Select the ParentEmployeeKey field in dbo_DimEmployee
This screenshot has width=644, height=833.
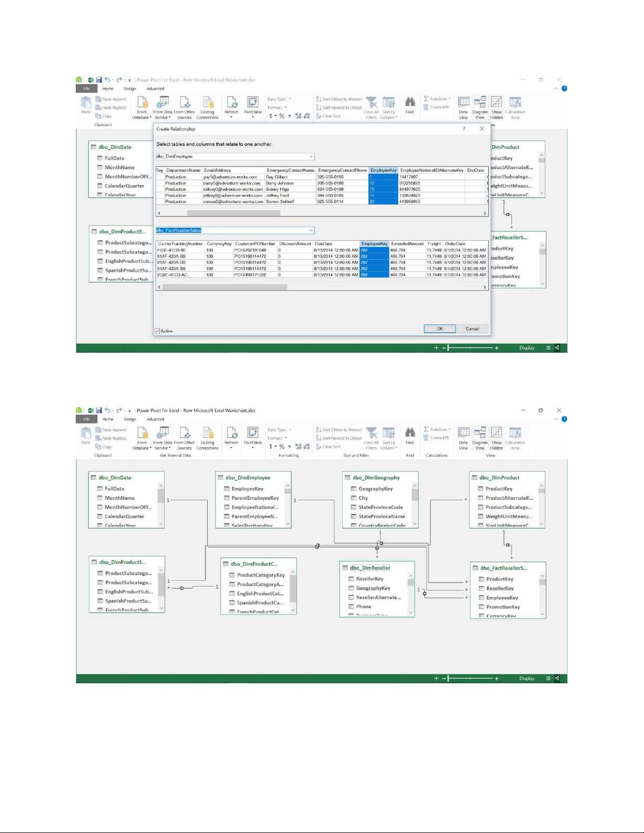pos(255,498)
